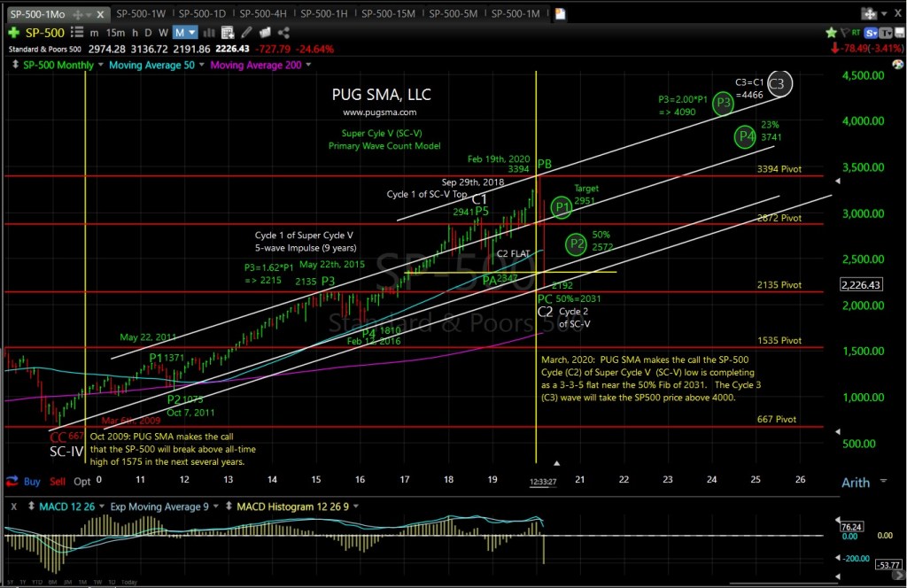
Task: Click the 2,226.43 current price label on the axis
Action: click(861, 284)
